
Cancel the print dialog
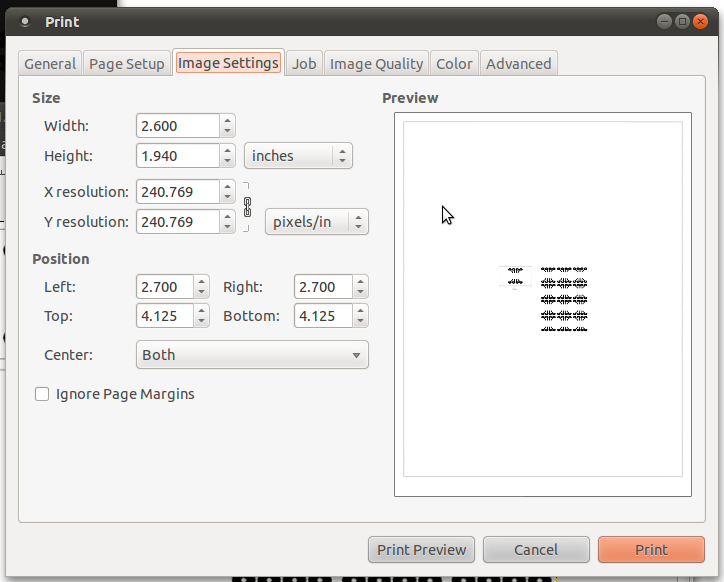(536, 550)
